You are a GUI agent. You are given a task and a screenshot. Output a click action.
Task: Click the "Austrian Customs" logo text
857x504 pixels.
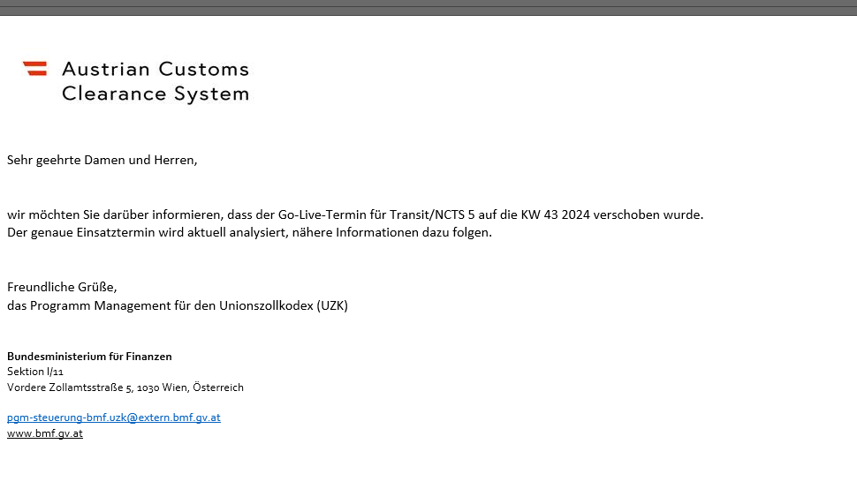(x=155, y=69)
